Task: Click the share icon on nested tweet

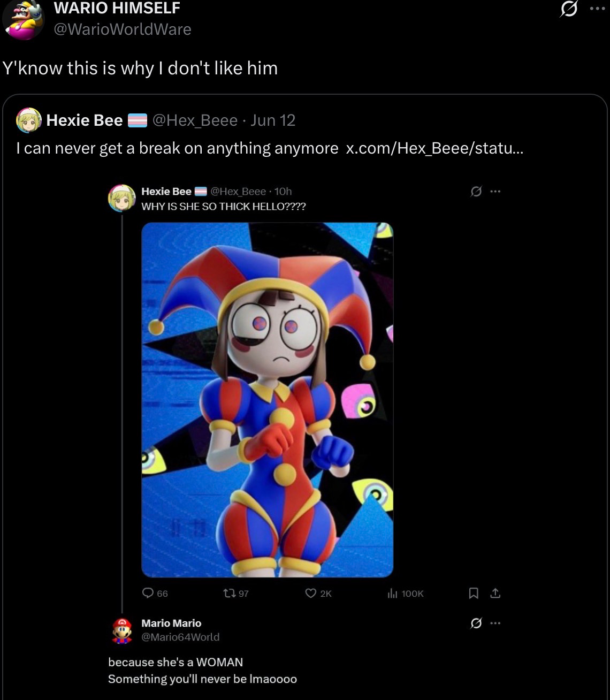Action: (495, 593)
